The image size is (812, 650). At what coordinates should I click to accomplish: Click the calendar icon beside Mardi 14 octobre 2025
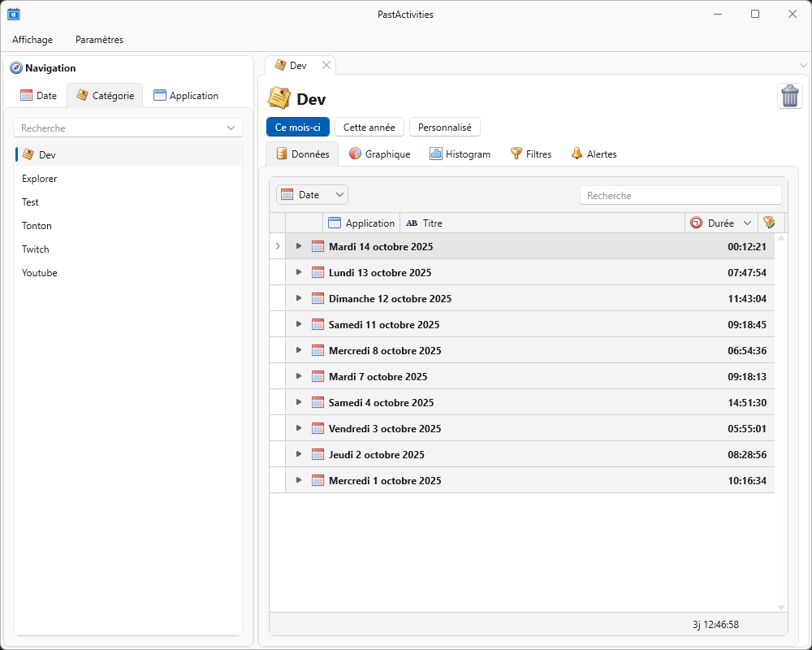click(317, 246)
